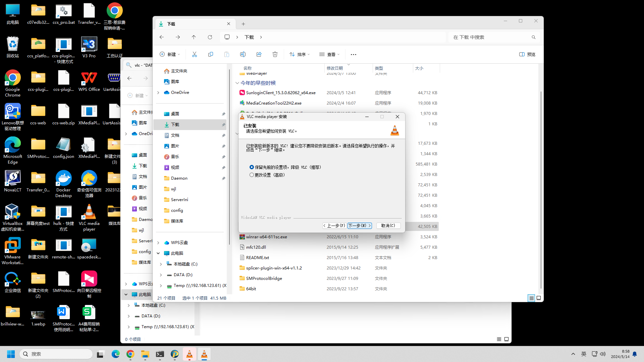Click the volume icon in system tray
Viewport: 644px width, 362px height.
pyautogui.click(x=603, y=354)
